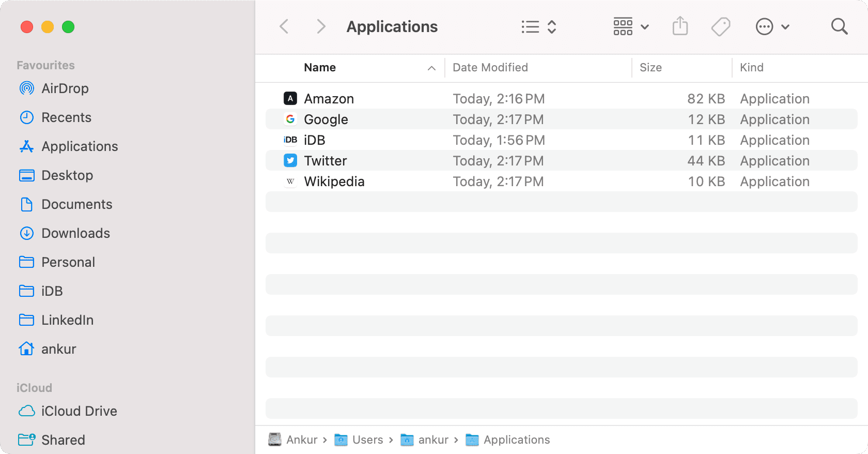Click the Favourites section heading
The image size is (868, 454).
click(45, 65)
